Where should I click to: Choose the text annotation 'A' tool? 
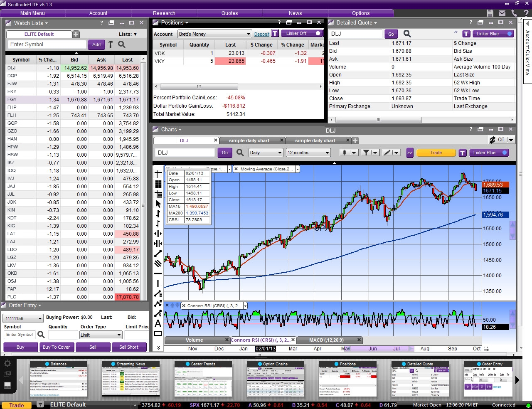point(158,323)
